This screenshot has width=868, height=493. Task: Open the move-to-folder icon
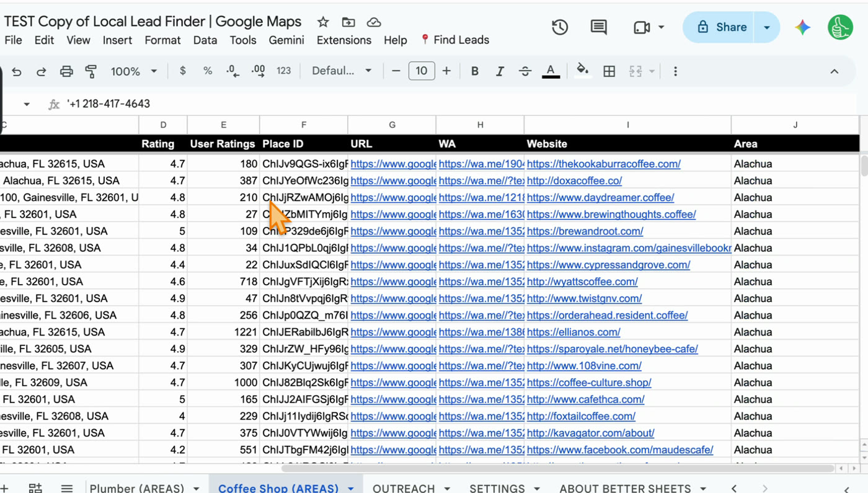pos(348,22)
